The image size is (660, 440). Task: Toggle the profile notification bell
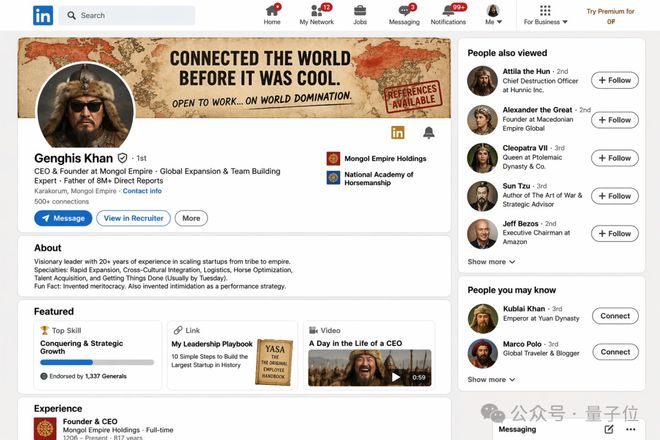click(x=428, y=133)
